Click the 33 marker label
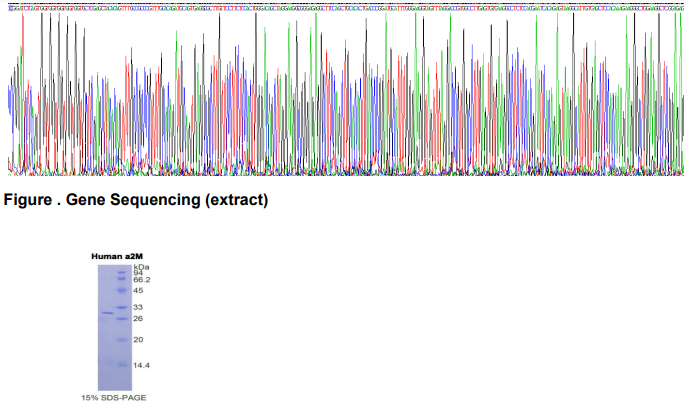 [139, 308]
